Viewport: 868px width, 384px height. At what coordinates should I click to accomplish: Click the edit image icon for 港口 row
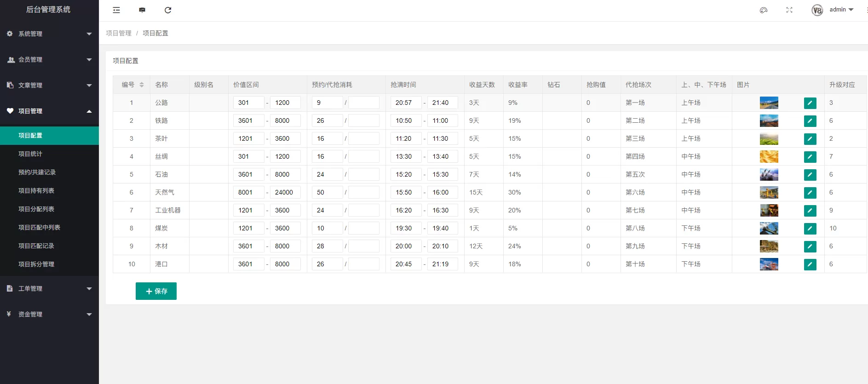(x=810, y=264)
